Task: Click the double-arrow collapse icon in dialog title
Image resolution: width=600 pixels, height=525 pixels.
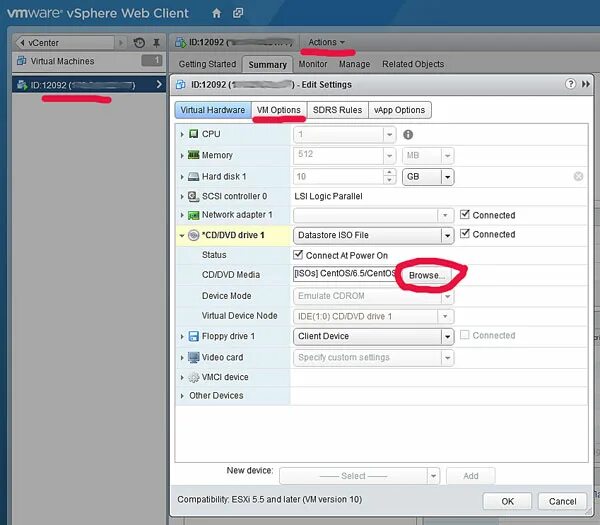Action: (x=586, y=84)
